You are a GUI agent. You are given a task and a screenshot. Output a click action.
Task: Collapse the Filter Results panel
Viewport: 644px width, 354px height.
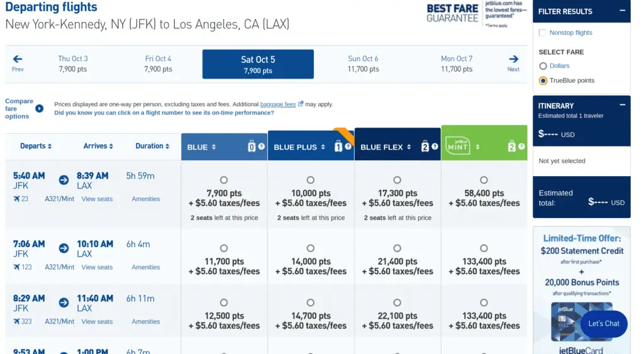(622, 10)
